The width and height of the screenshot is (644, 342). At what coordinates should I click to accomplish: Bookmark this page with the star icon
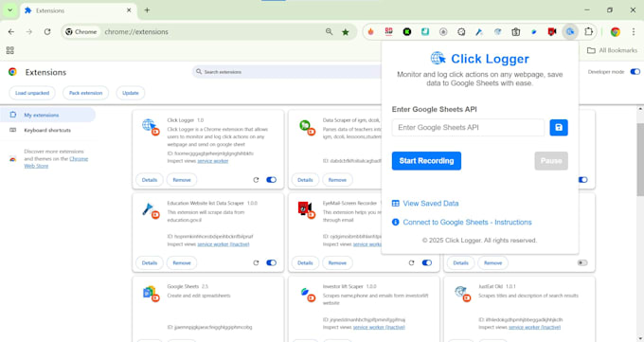(346, 31)
